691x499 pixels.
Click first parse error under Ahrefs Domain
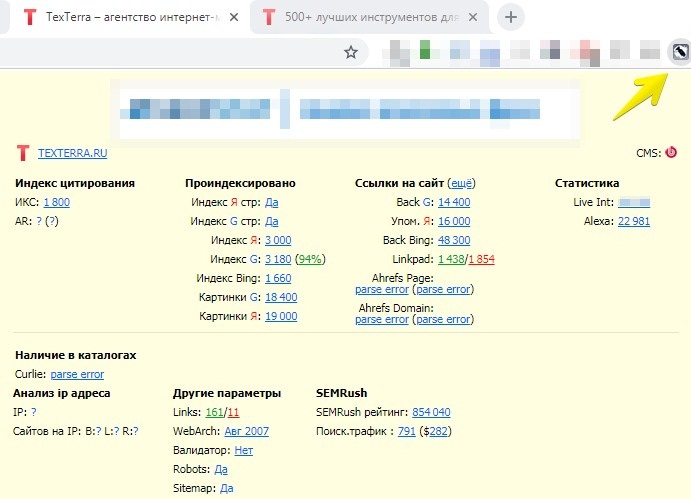click(382, 319)
